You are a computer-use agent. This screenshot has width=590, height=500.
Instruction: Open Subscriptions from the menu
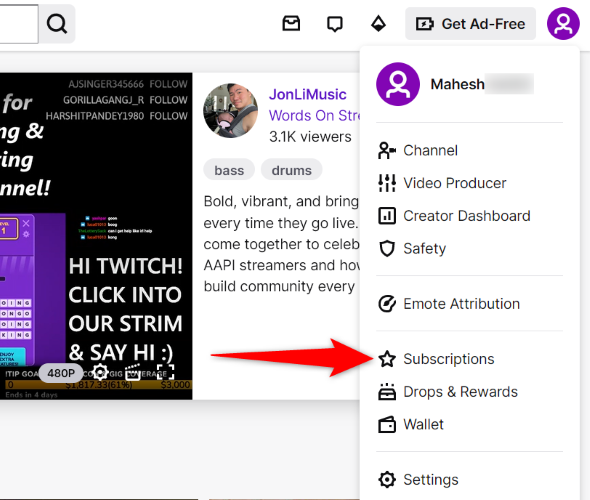tap(469, 359)
